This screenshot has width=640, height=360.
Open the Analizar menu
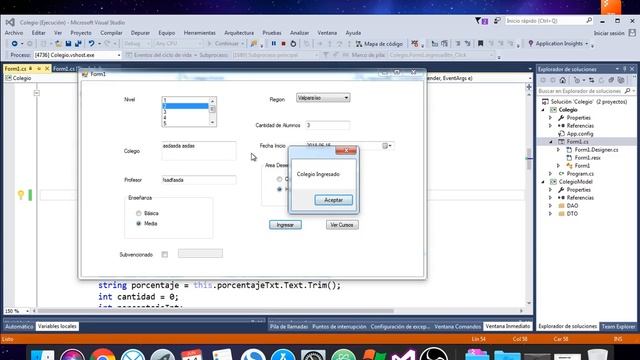[299, 33]
